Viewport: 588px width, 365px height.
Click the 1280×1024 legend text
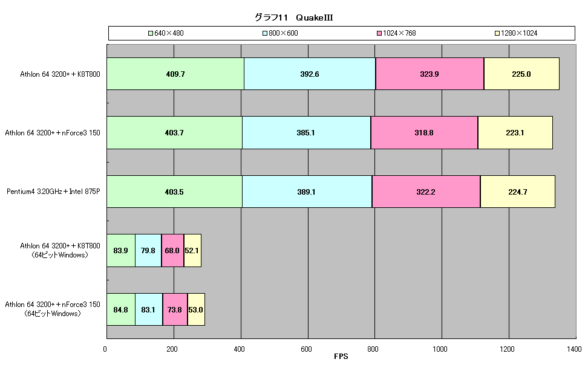(x=520, y=33)
